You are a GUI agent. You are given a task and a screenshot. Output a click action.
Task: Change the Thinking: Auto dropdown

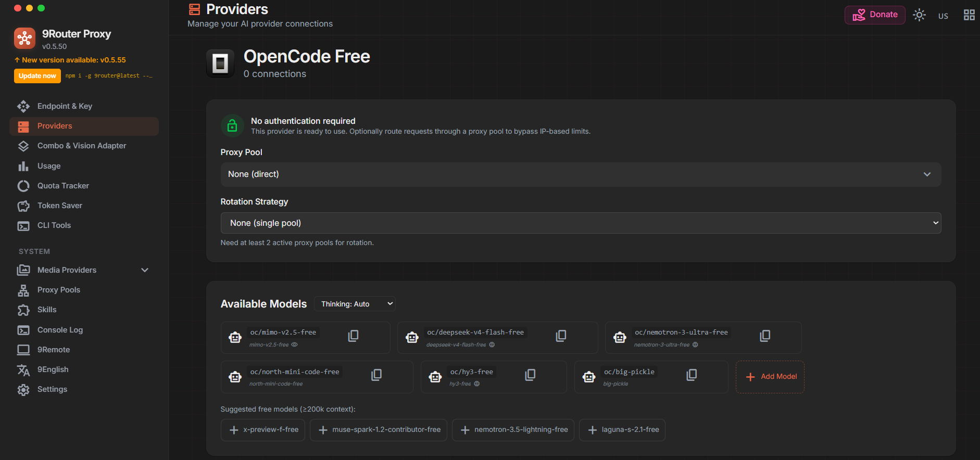coord(355,304)
